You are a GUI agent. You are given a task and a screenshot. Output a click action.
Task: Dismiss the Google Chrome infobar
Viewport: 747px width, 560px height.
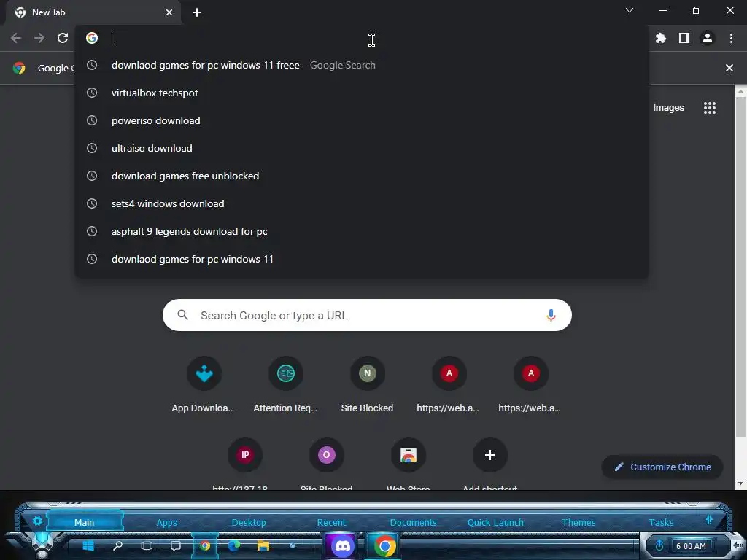pos(729,68)
